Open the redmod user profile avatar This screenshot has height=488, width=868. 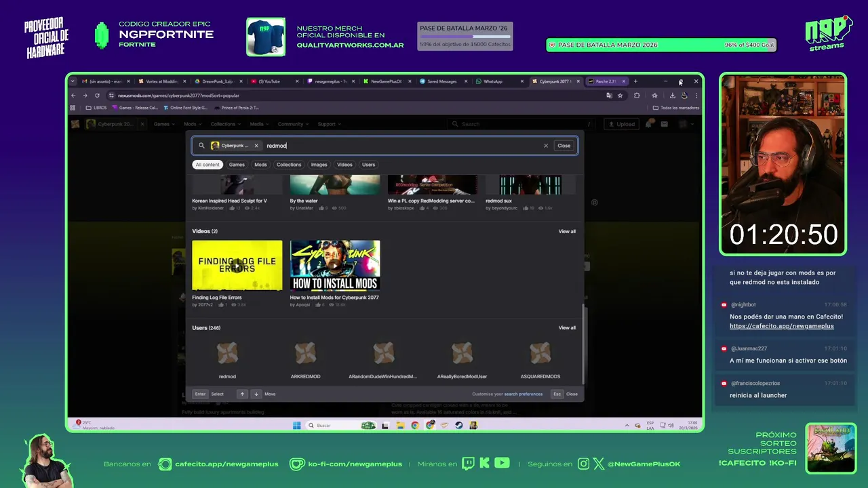(x=227, y=353)
